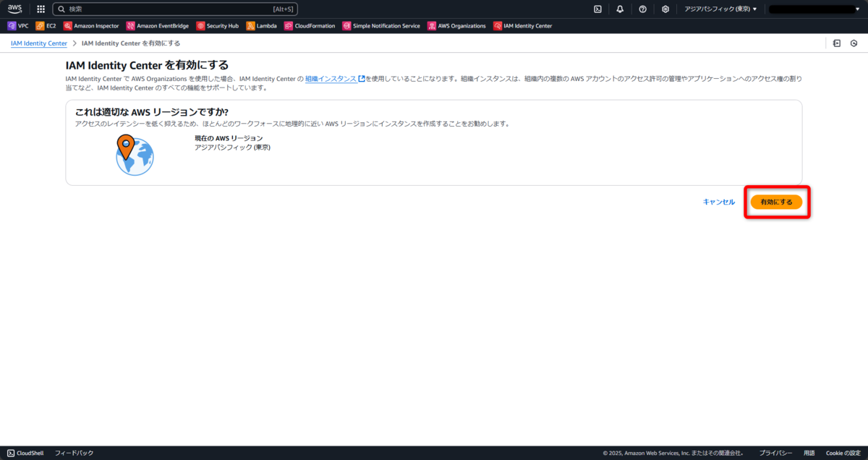
Task: Click the キャンセル button
Action: click(719, 202)
